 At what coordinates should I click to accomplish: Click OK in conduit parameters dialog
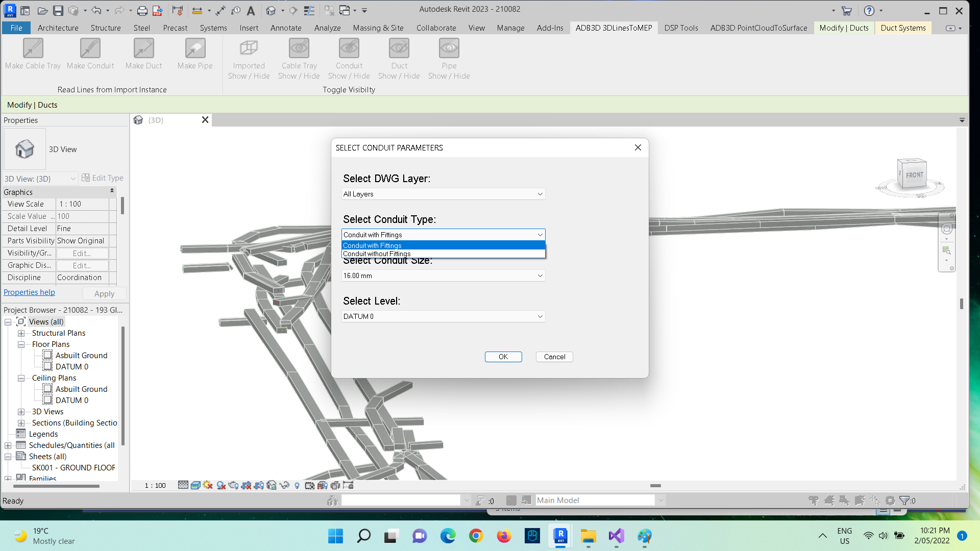[x=503, y=357]
